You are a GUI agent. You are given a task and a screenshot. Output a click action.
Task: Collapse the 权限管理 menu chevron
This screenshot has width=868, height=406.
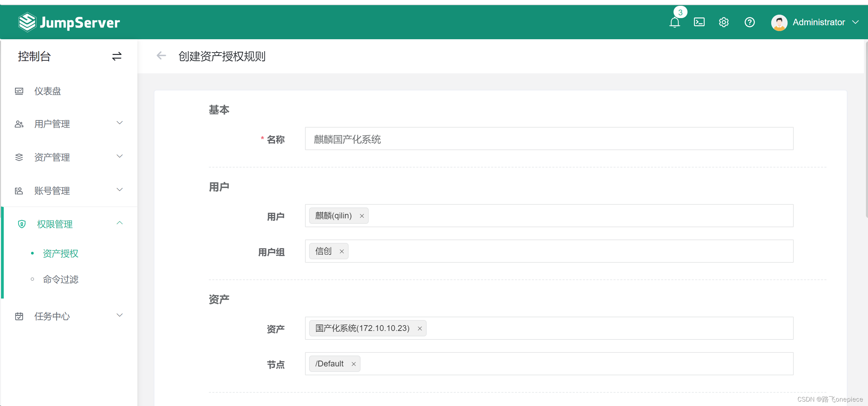[120, 223]
